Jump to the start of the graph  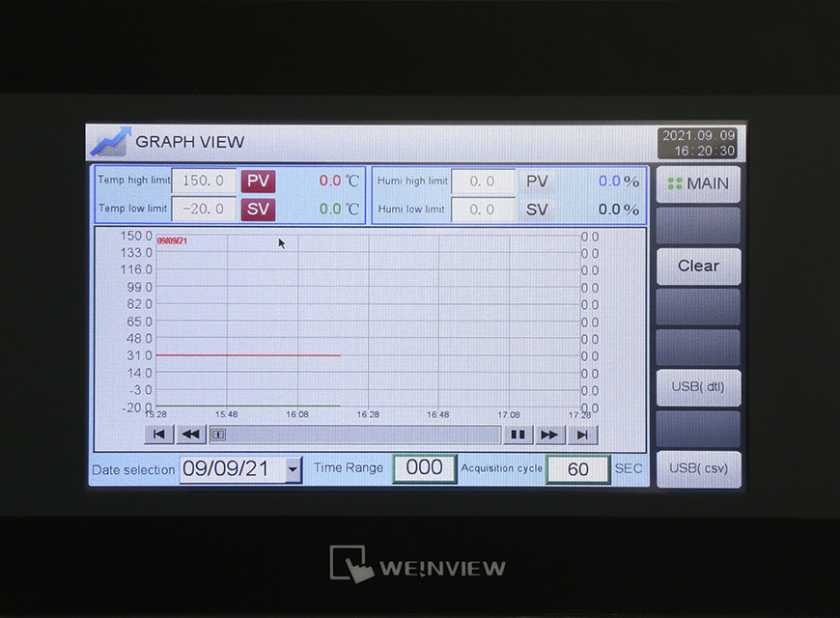pos(158,435)
